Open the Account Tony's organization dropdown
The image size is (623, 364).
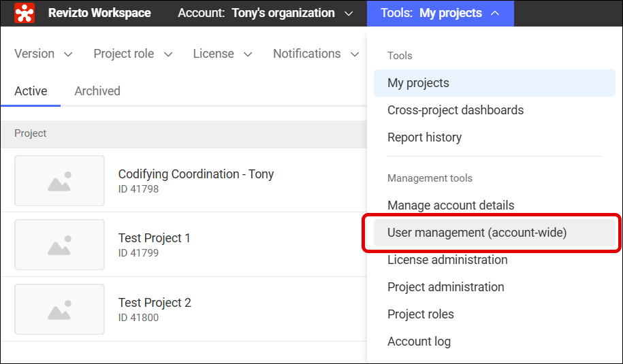(266, 13)
